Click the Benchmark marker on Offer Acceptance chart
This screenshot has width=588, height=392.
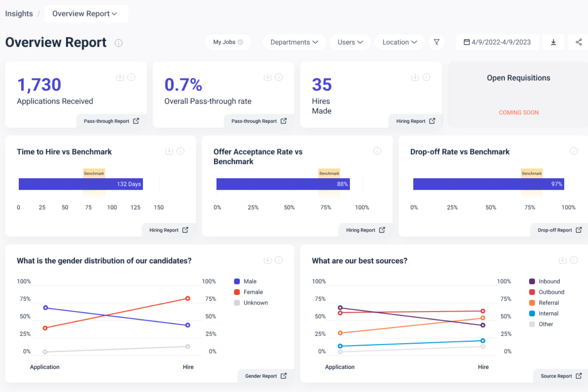click(329, 173)
